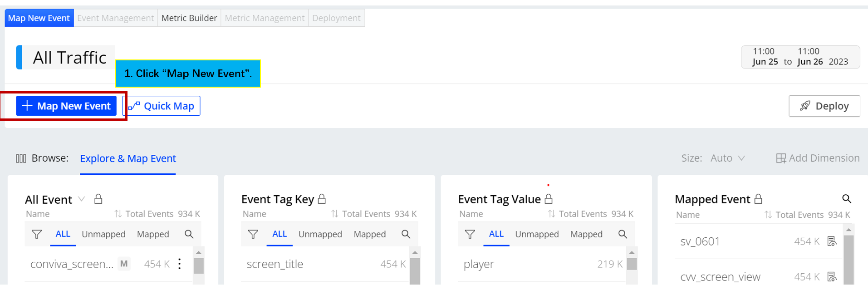Click the lock icon beside All Event
This screenshot has height=295, width=868.
(x=98, y=199)
